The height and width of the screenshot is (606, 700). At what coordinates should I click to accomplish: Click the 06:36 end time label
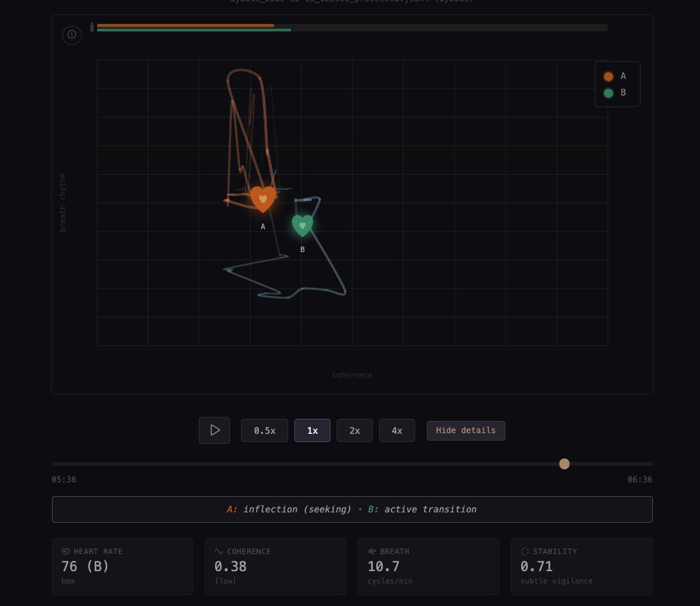[x=640, y=479]
